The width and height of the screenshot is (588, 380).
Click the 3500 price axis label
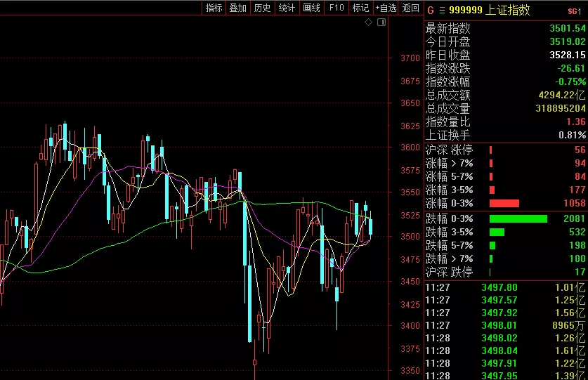click(x=410, y=237)
